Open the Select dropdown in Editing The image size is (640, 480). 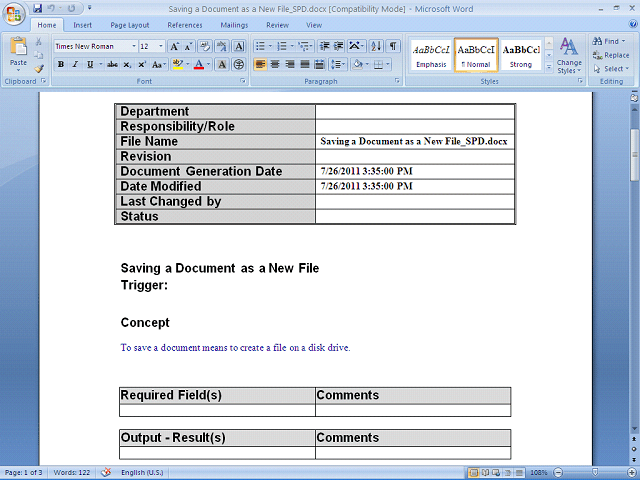point(611,69)
